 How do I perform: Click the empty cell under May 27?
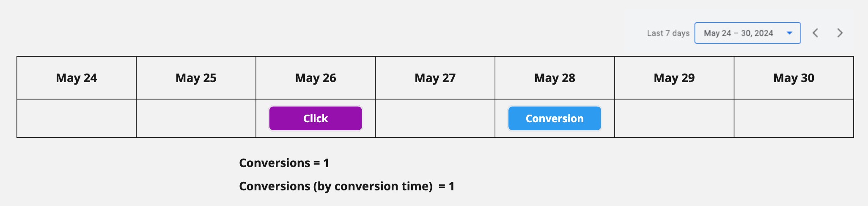point(435,118)
